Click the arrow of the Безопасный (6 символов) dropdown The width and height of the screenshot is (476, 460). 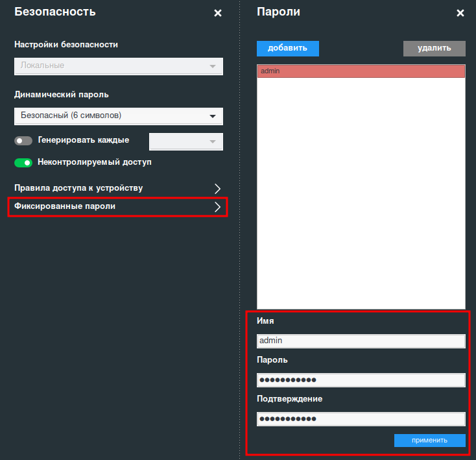[212, 116]
